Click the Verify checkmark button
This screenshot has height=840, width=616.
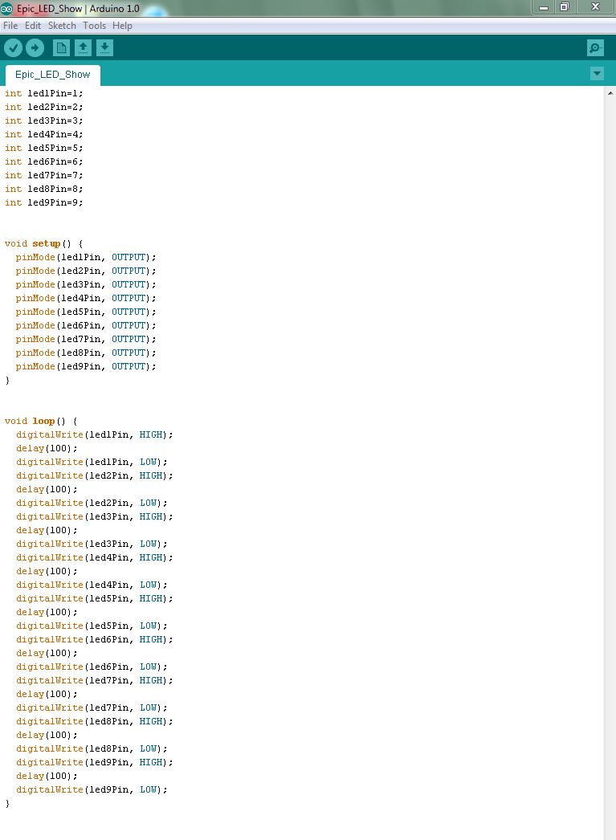pos(13,48)
